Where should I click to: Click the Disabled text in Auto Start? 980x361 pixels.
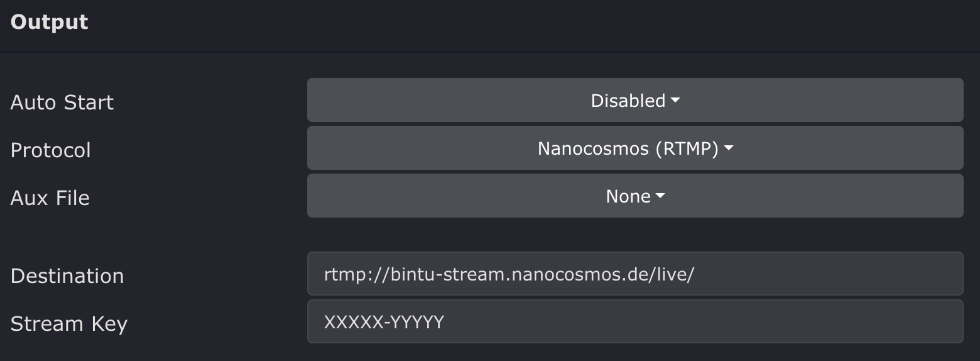[x=628, y=101]
